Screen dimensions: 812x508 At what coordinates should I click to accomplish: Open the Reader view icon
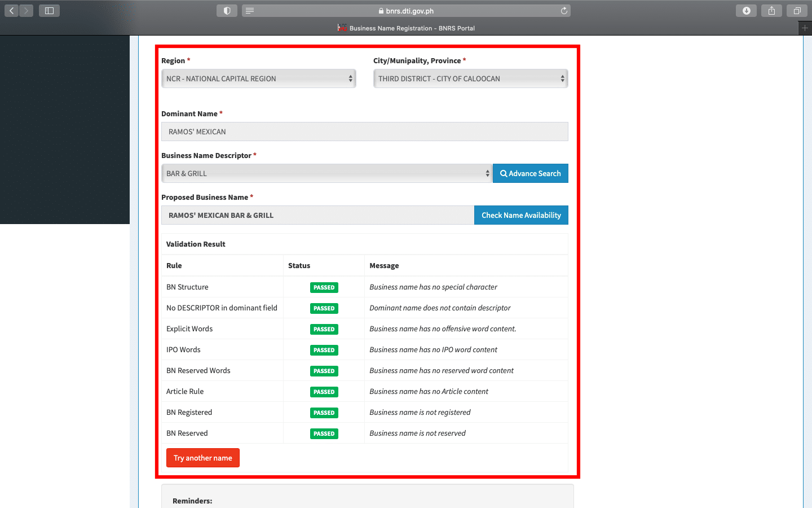point(250,11)
